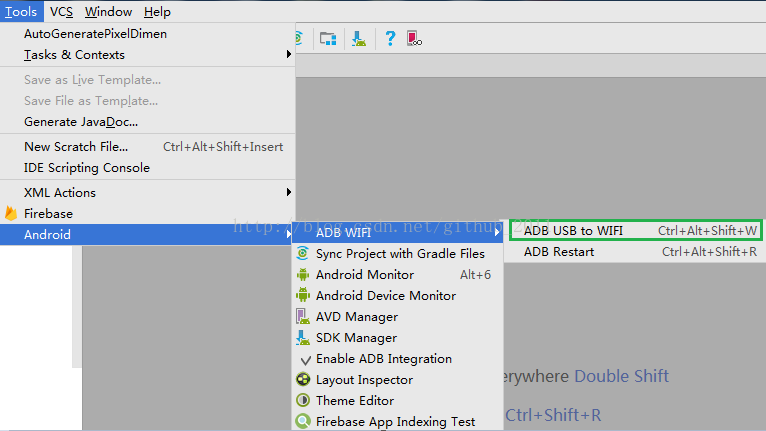Viewport: 766px width, 431px height.
Task: Expand the Android submenu arrow
Action: click(289, 235)
